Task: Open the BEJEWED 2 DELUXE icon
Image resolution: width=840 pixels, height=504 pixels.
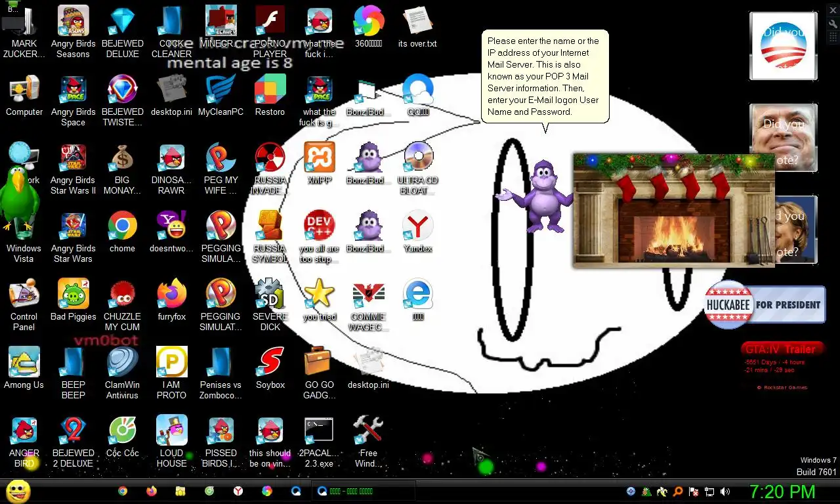Action: pos(73,441)
